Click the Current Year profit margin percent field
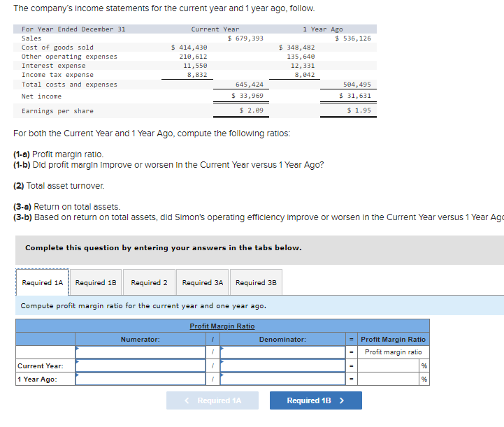The width and height of the screenshot is (504, 427). click(x=388, y=366)
